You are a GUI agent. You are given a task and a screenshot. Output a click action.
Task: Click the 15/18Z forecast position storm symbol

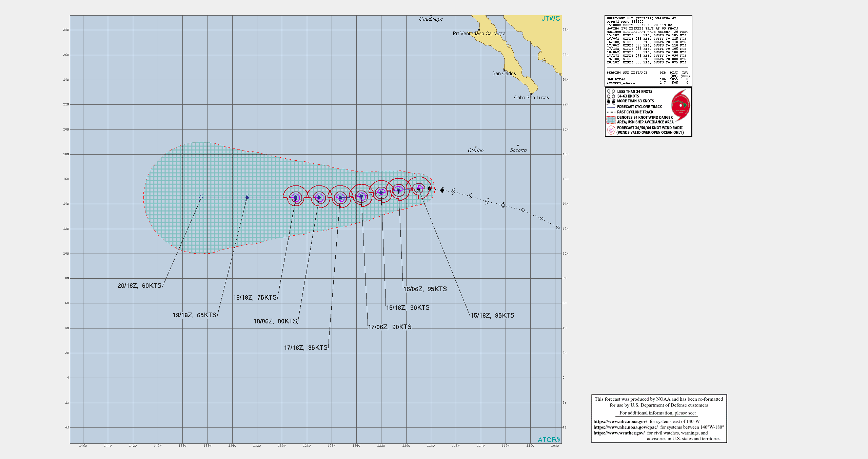[418, 189]
